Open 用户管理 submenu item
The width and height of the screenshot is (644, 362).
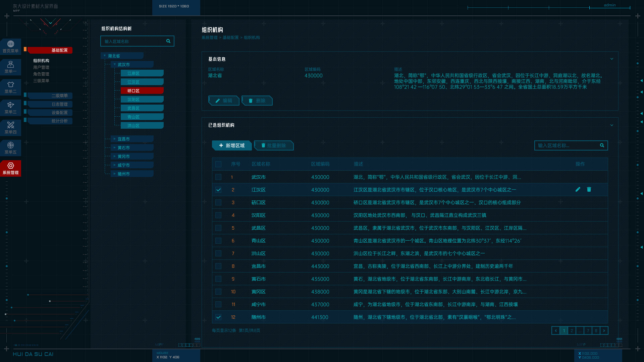coord(41,67)
